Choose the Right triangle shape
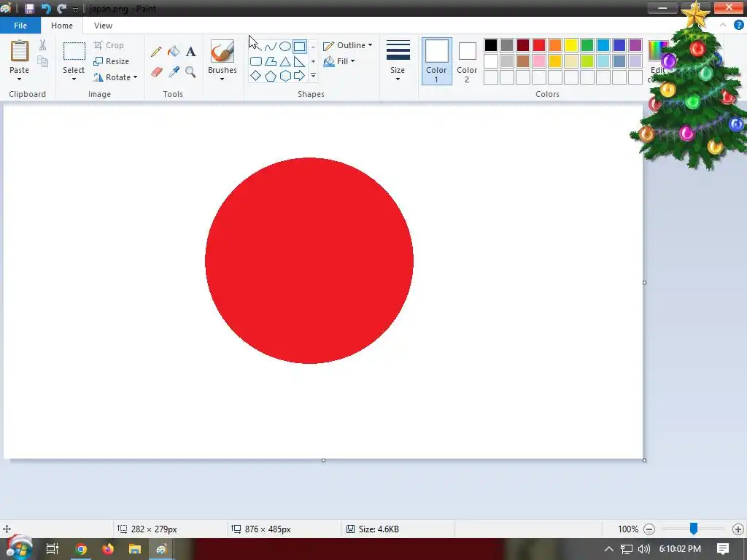The image size is (747, 560). coord(299,61)
